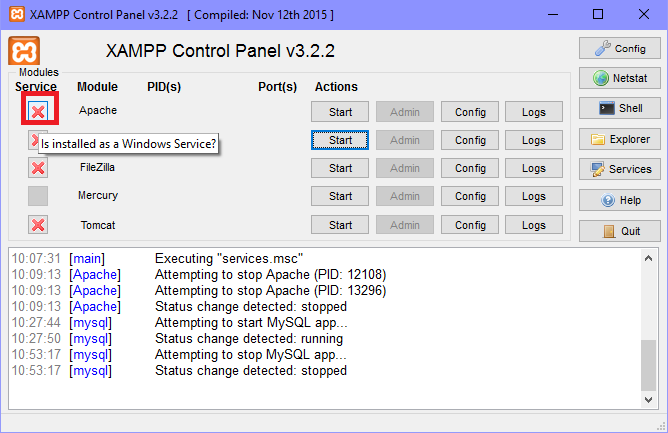
Task: Open Logs for the Apache module
Action: tap(533, 111)
